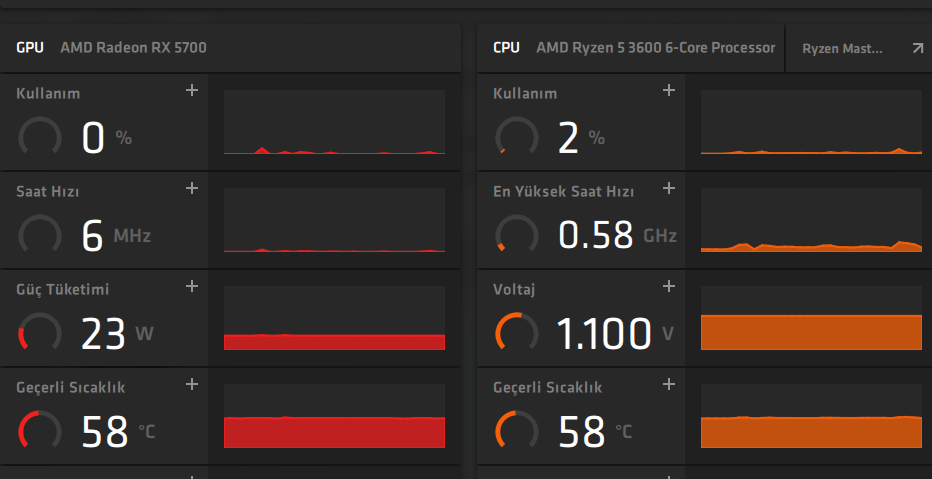Select the GPU panel header label
Image resolution: width=932 pixels, height=479 pixels.
30,48
